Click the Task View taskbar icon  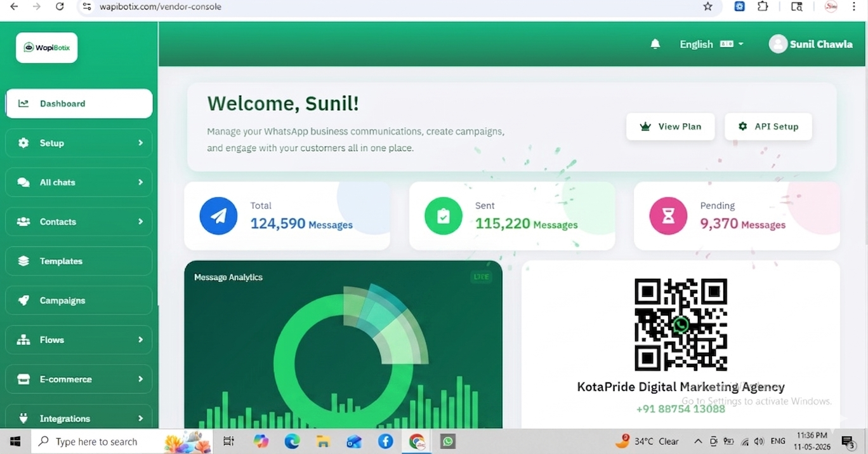click(x=229, y=441)
